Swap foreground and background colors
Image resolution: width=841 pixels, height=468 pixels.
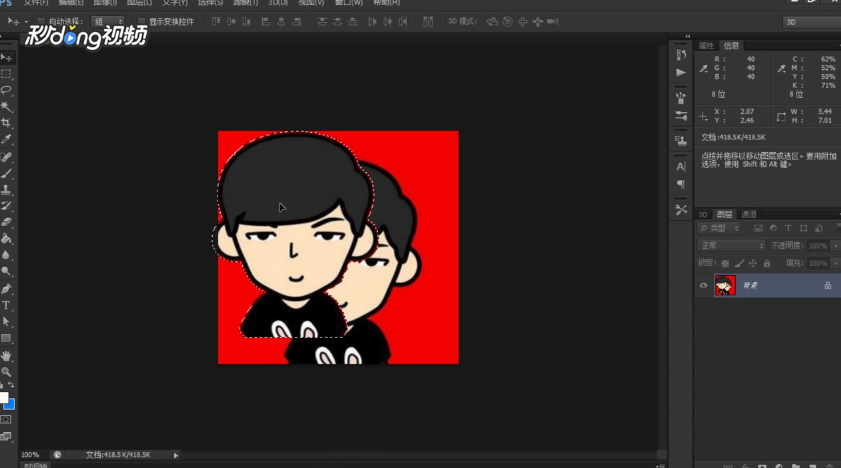tap(11, 385)
